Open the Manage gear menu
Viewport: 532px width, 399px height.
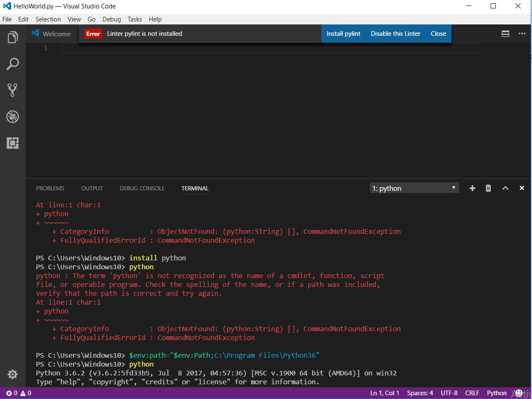13,374
